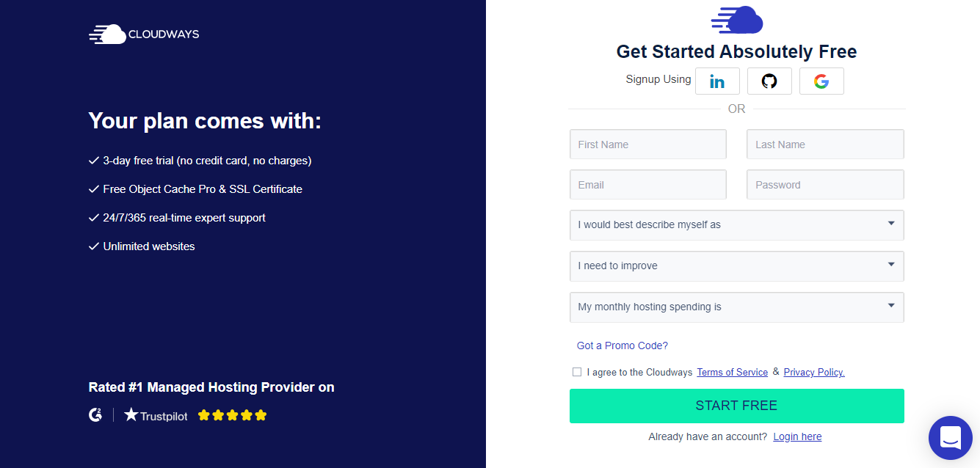Click the START FREE button

coord(736,406)
